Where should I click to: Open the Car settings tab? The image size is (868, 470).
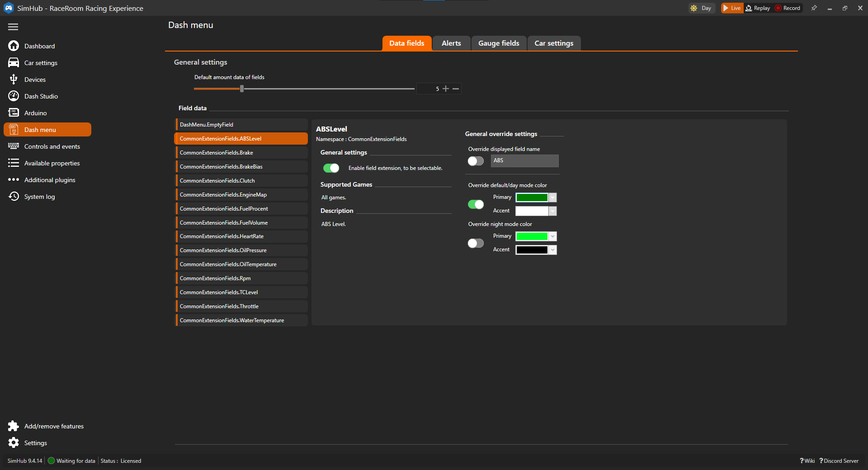click(x=554, y=43)
